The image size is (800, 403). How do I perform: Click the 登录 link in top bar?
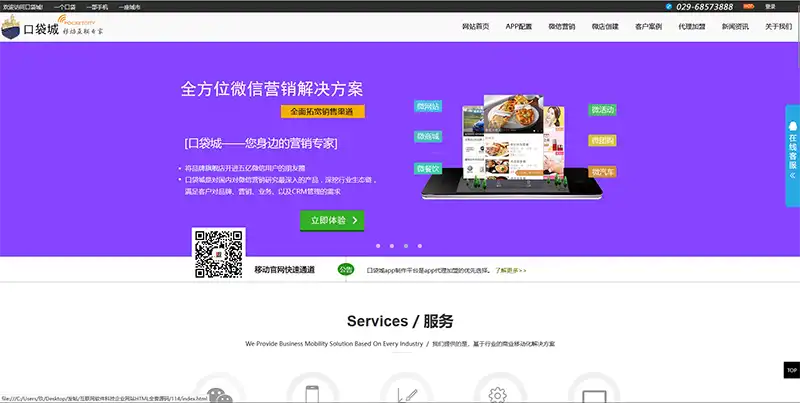click(770, 6)
